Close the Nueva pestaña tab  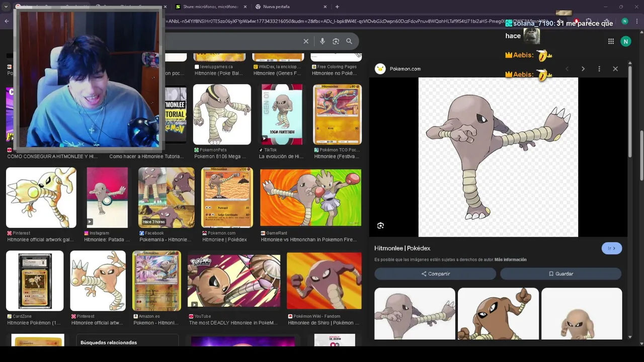(325, 7)
